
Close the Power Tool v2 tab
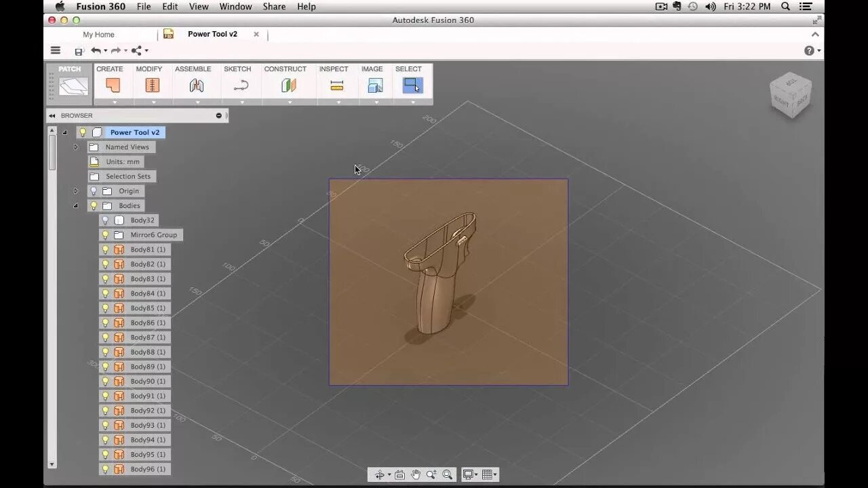pyautogui.click(x=256, y=34)
